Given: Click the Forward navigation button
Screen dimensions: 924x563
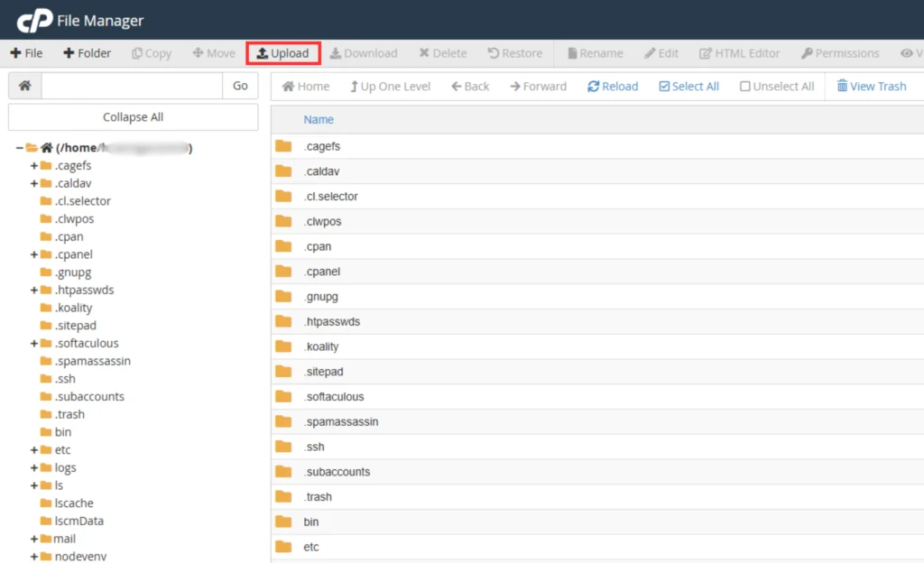Looking at the screenshot, I should (x=538, y=87).
